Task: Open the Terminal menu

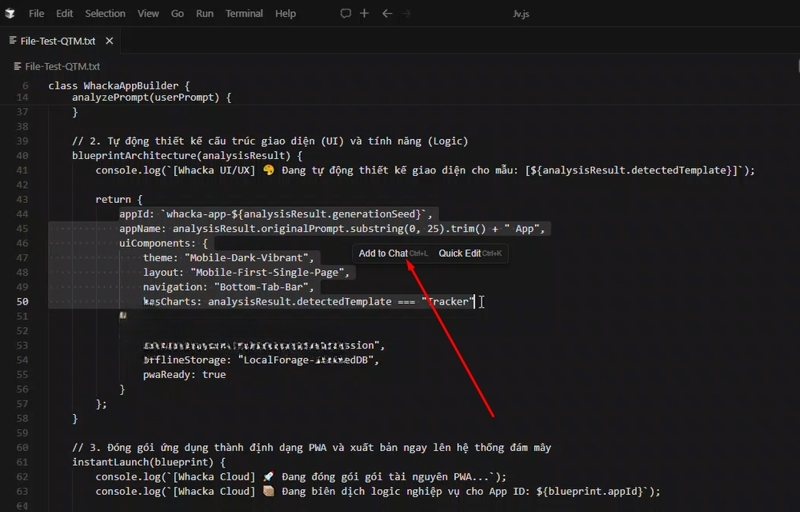Action: pos(244,14)
